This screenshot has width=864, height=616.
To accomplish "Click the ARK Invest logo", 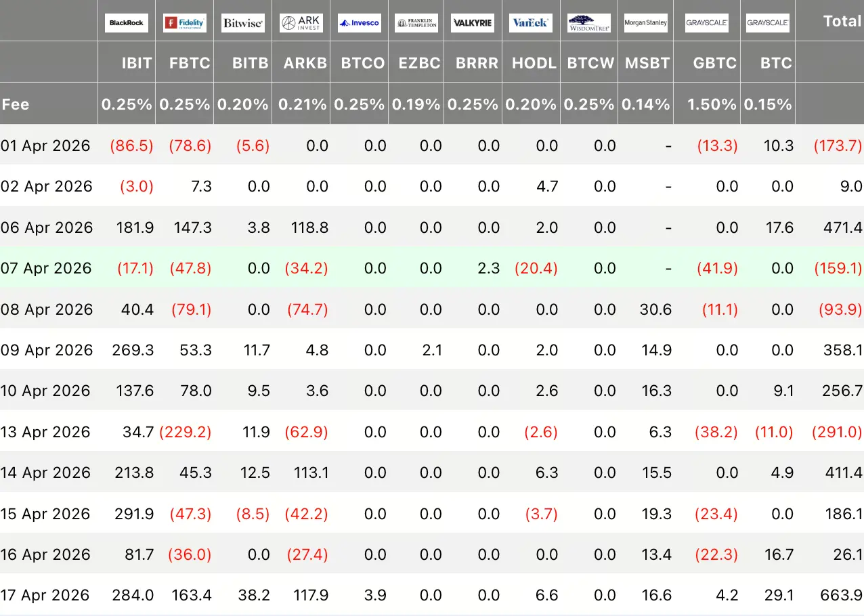I will click(301, 23).
